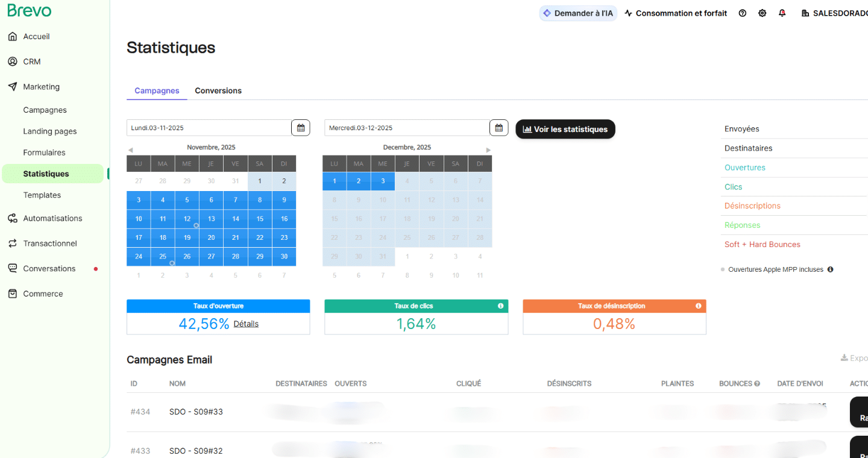Open the Détails link for open rate

[246, 324]
